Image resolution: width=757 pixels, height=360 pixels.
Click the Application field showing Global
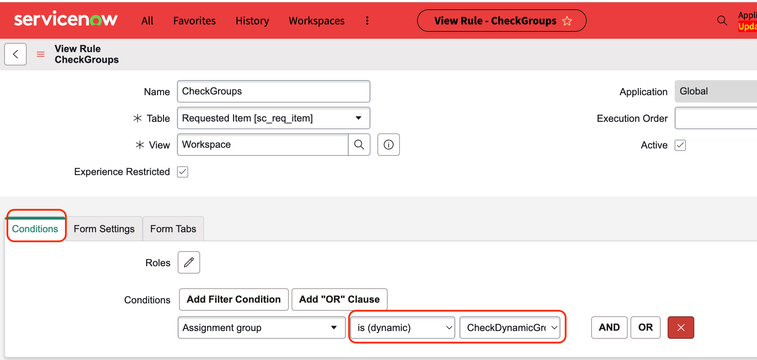pyautogui.click(x=716, y=91)
